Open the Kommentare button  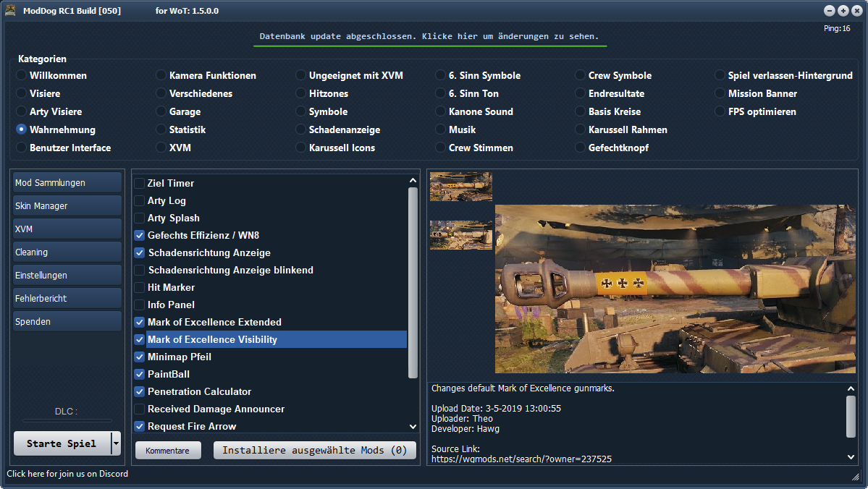pyautogui.click(x=168, y=451)
